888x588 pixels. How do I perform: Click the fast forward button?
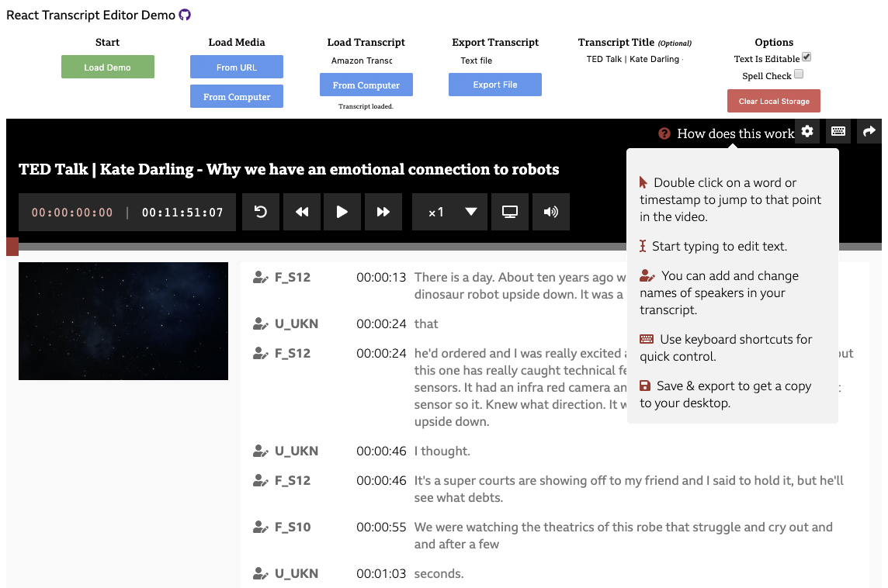[x=383, y=212]
